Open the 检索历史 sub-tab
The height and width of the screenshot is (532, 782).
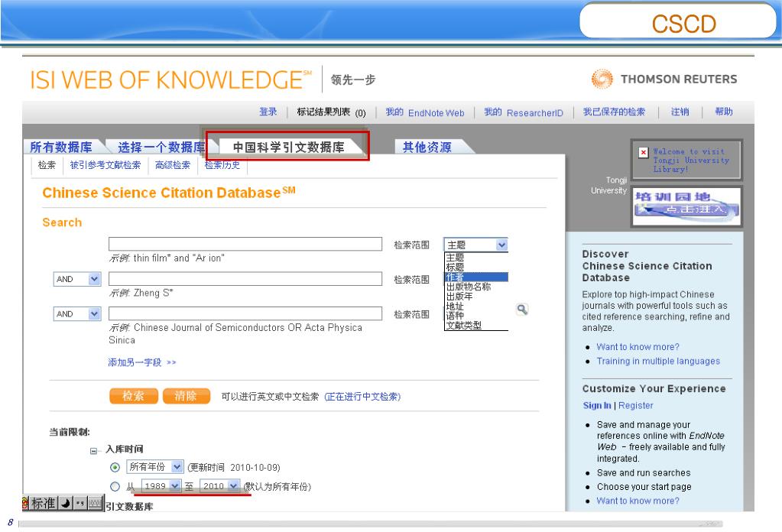222,165
